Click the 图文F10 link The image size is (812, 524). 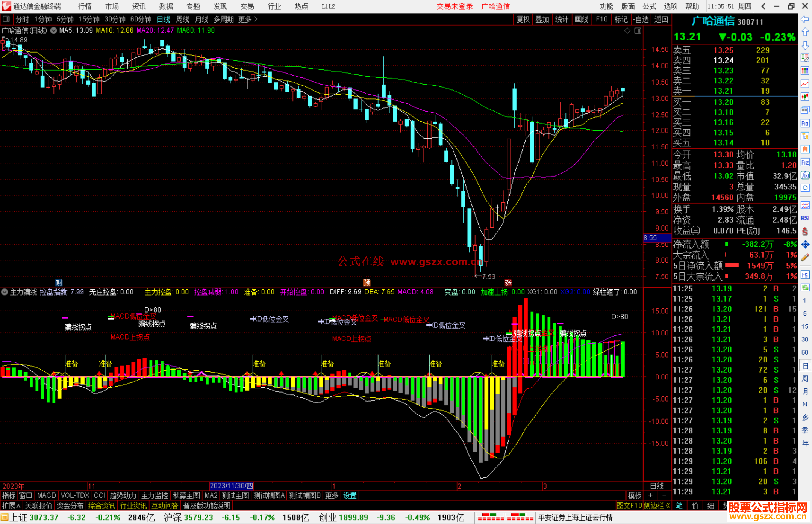pos(629,506)
